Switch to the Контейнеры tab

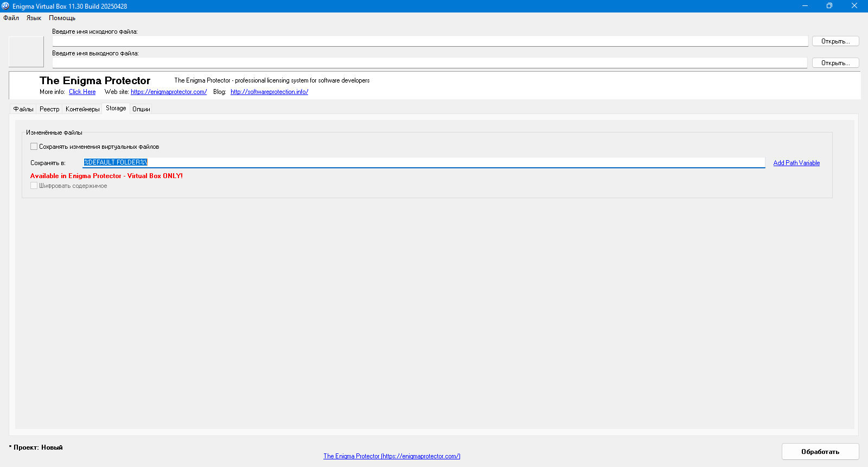coord(82,109)
